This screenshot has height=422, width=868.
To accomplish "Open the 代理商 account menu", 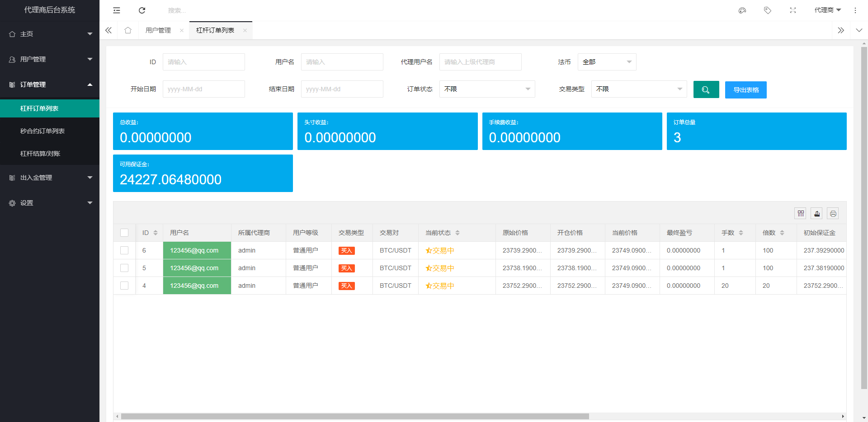I will 827,10.
